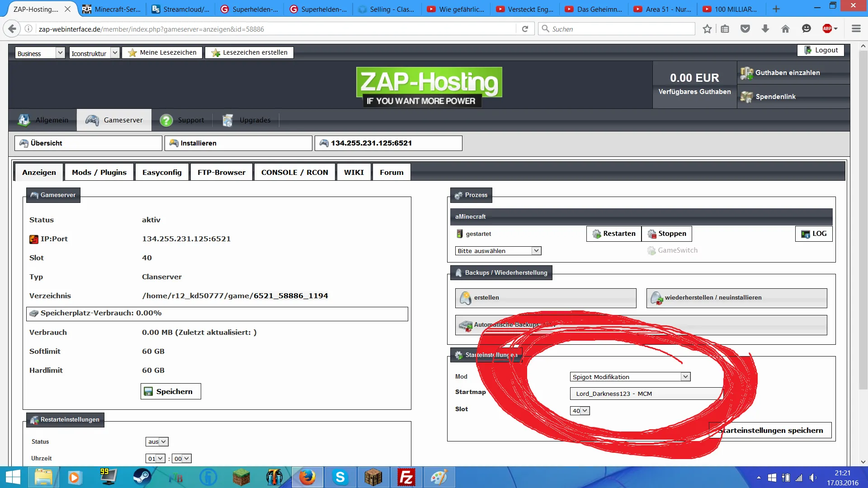Open the CONSOLE / RCON tab
The image size is (868, 488).
294,172
